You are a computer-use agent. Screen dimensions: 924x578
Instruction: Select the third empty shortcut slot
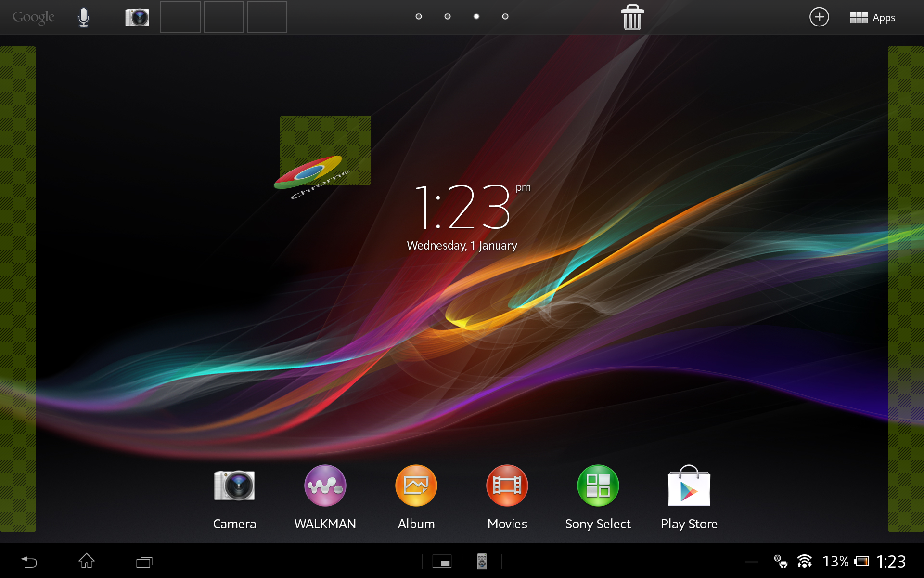[x=267, y=17]
